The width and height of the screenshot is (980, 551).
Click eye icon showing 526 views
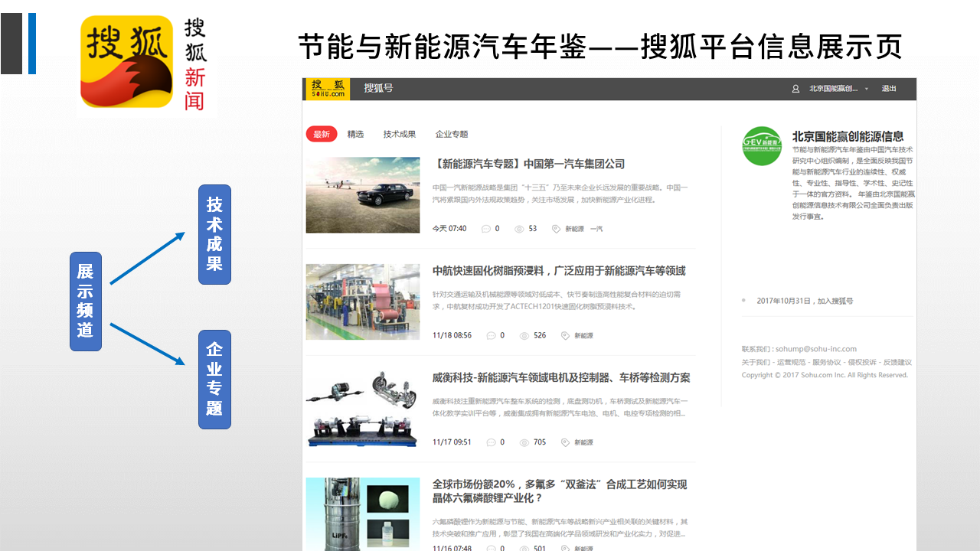pyautogui.click(x=524, y=335)
